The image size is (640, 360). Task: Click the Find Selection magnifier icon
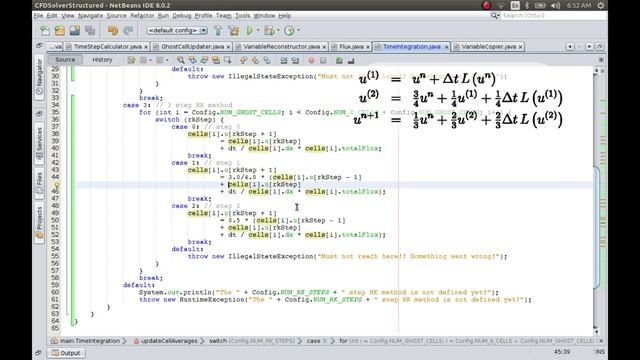(180, 60)
